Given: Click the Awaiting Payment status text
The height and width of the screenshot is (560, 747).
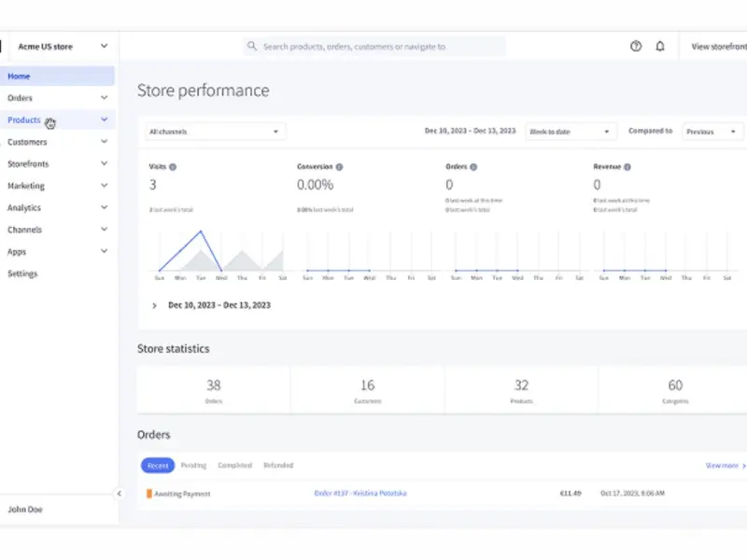Looking at the screenshot, I should 182,494.
